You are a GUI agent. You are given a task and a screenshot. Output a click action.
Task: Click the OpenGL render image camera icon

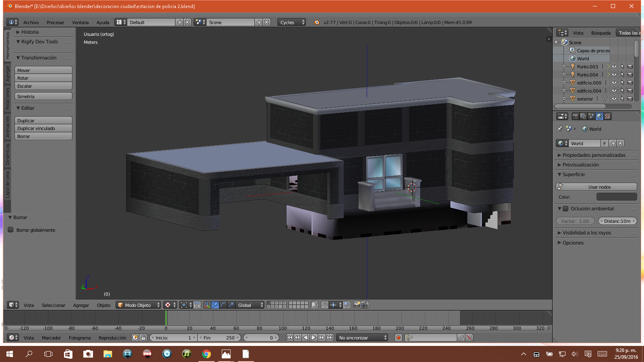pos(357,305)
